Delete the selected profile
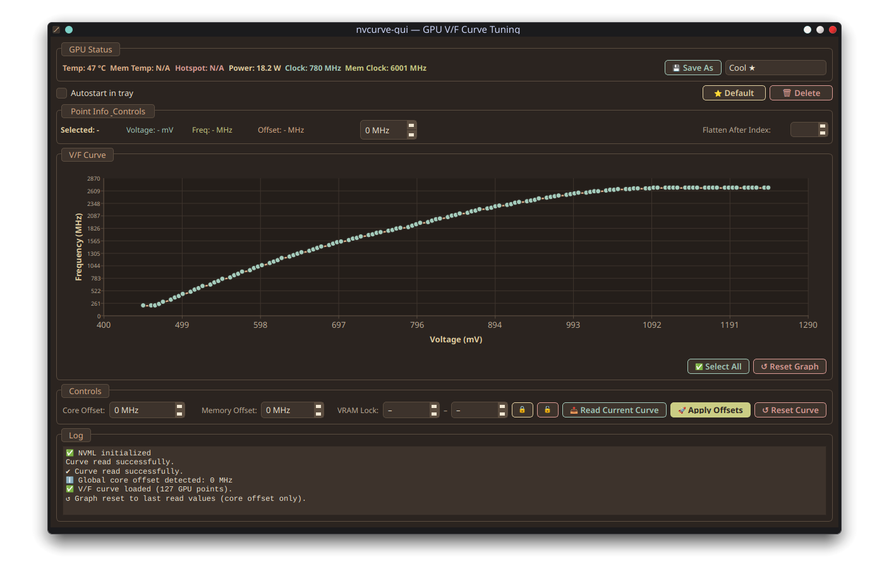The image size is (889, 588). (801, 93)
